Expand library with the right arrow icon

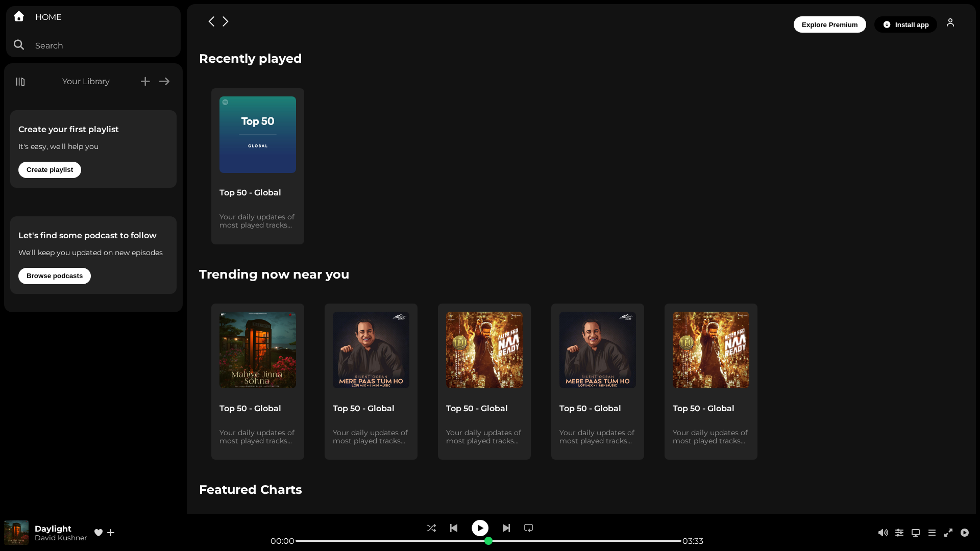(164, 82)
